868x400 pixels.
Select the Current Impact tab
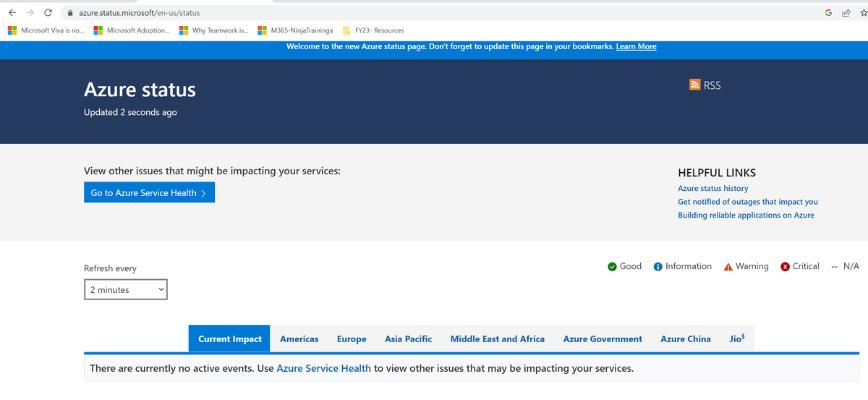[230, 339]
